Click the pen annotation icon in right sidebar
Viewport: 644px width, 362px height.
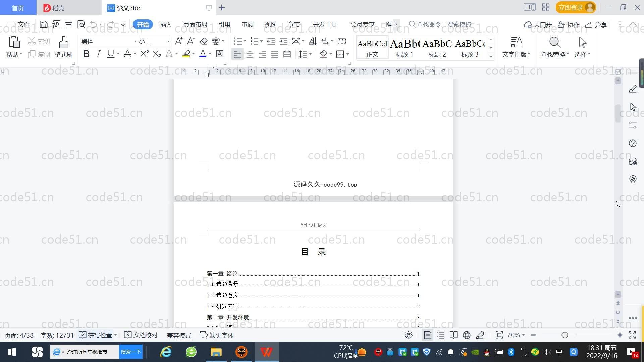coord(633,89)
